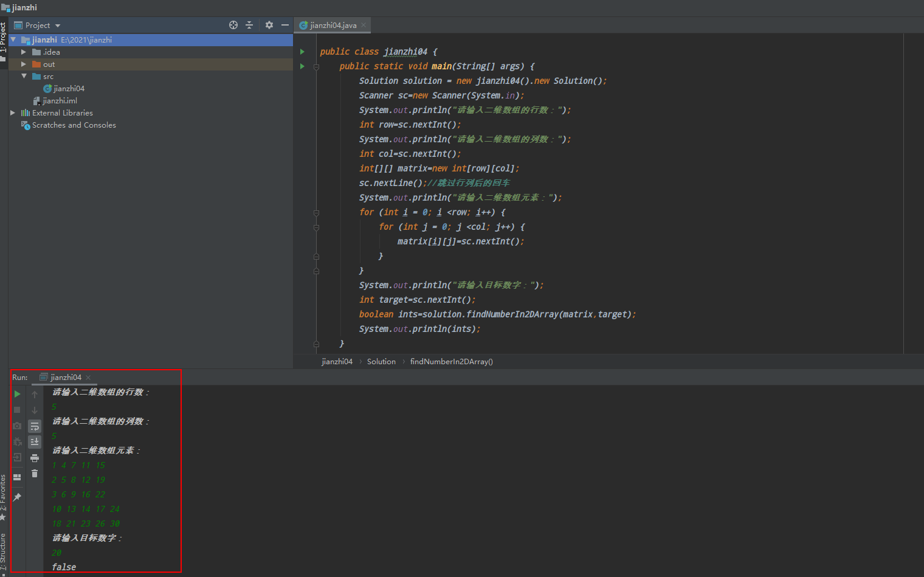Viewport: 924px width, 577px height.
Task: Click jianzhi04 in the editor breadcrumb
Action: (337, 361)
